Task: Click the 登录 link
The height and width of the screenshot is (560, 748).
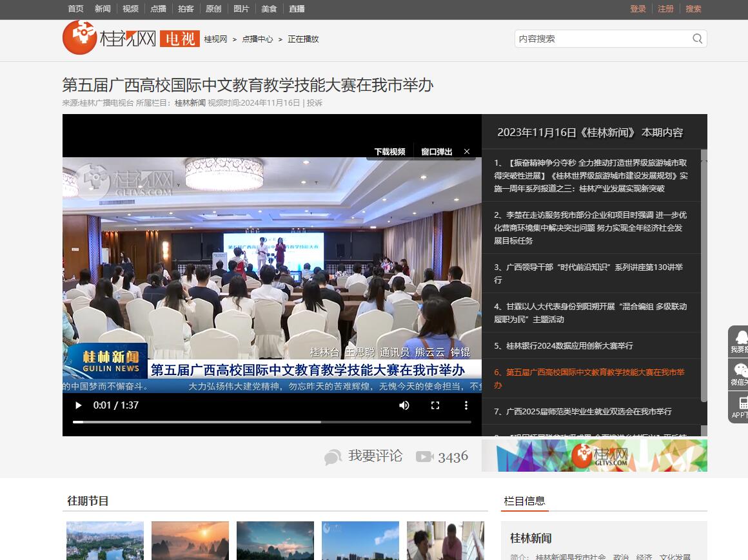Action: point(638,9)
